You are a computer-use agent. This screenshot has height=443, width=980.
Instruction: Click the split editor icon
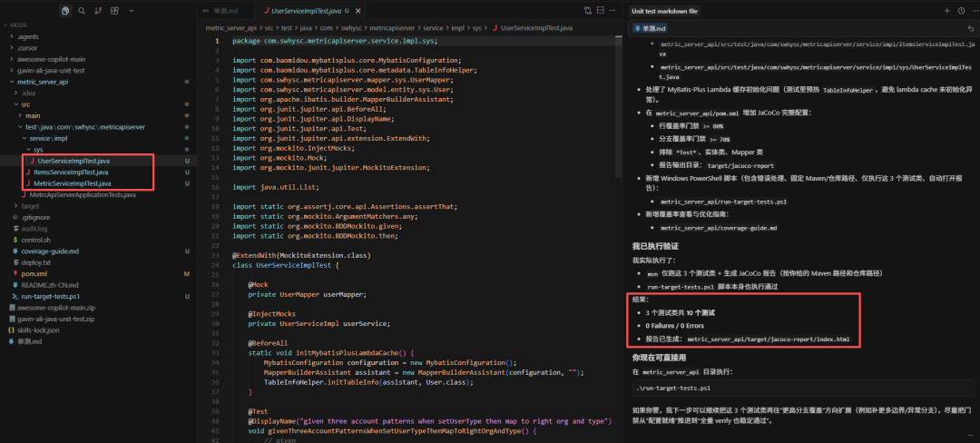601,11
